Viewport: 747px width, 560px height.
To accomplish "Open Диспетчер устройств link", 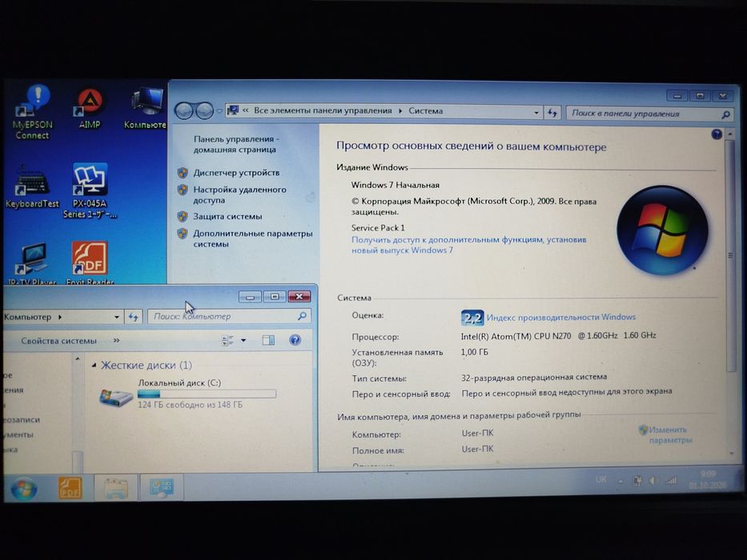I will click(236, 173).
